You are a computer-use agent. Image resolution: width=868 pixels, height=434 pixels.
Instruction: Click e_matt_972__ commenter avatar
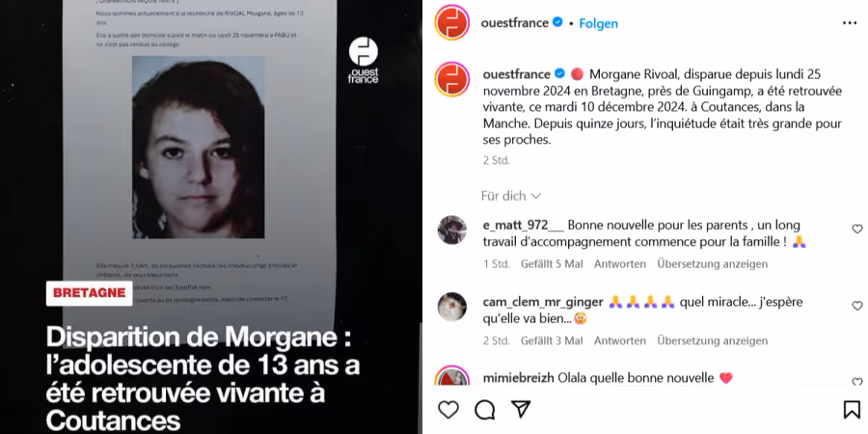pos(451,230)
